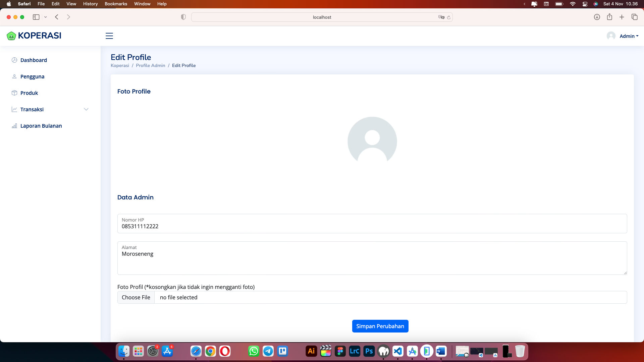The image size is (644, 362).
Task: Open the History menu
Action: pyautogui.click(x=90, y=4)
